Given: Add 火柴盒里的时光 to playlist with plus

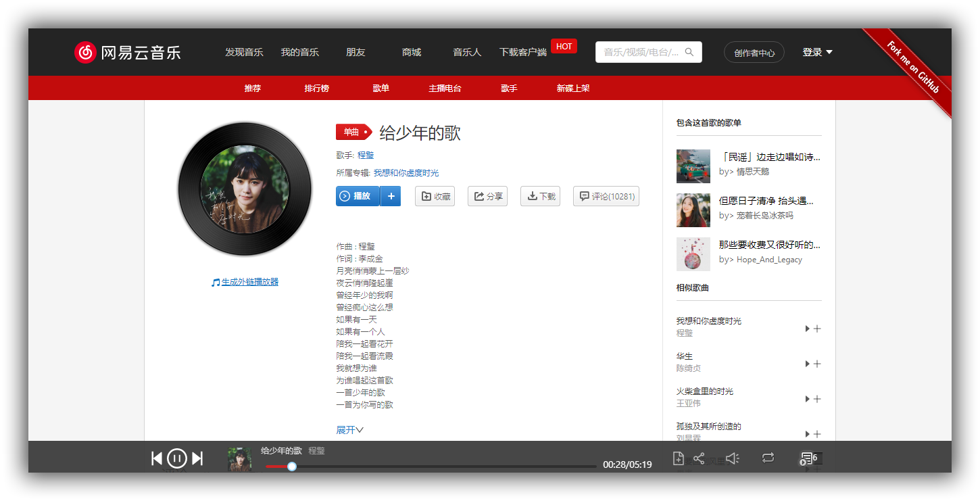Looking at the screenshot, I should (817, 399).
